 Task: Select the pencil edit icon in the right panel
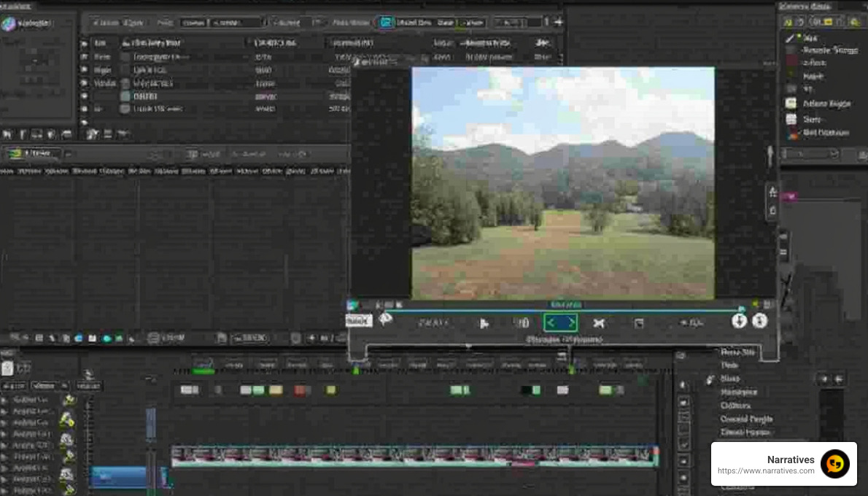coord(790,36)
